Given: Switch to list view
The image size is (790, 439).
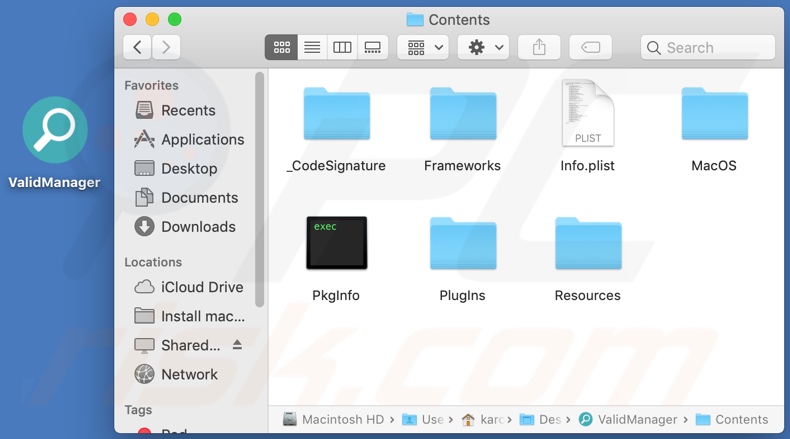Looking at the screenshot, I should (312, 47).
